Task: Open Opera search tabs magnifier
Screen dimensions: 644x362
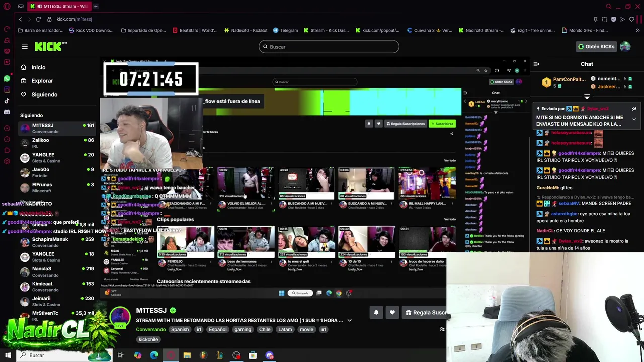Action: coord(608,6)
